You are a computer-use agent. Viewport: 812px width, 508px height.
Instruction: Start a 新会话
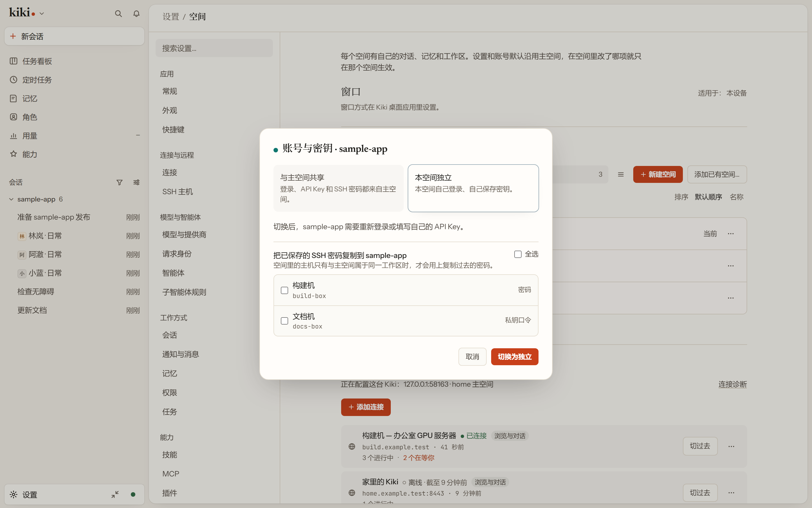pos(74,36)
